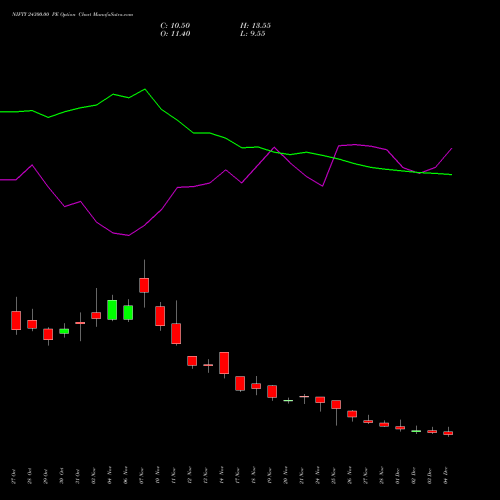
Task: Click the chart title text NIFTY PE Option Chart
Action: [73, 14]
